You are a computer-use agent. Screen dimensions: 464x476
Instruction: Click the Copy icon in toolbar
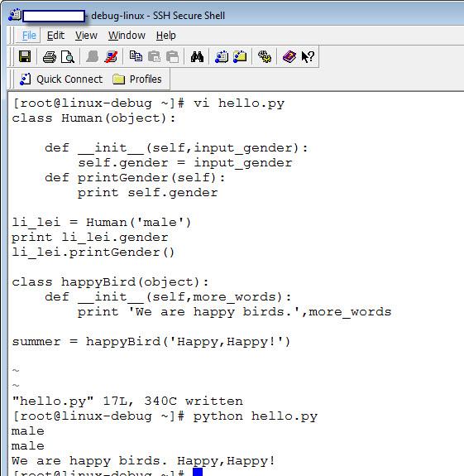pos(136,56)
